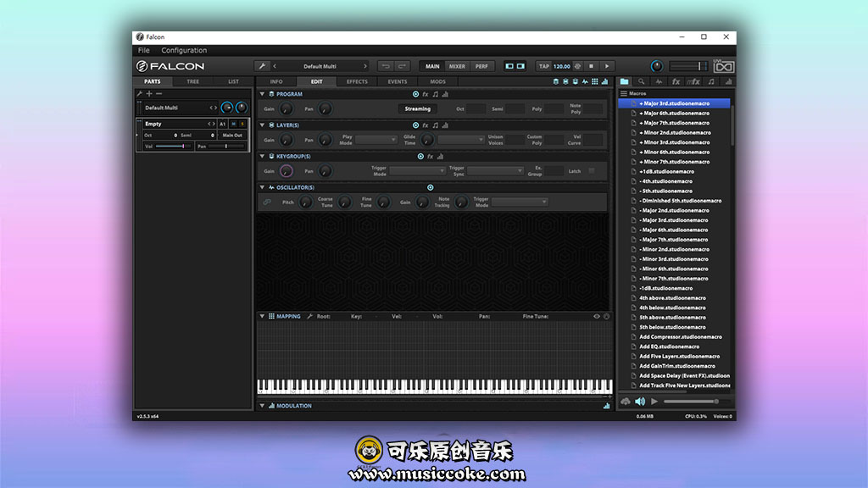Open the event processors note browser tab
Viewport: 868px width, 488px height.
point(711,82)
